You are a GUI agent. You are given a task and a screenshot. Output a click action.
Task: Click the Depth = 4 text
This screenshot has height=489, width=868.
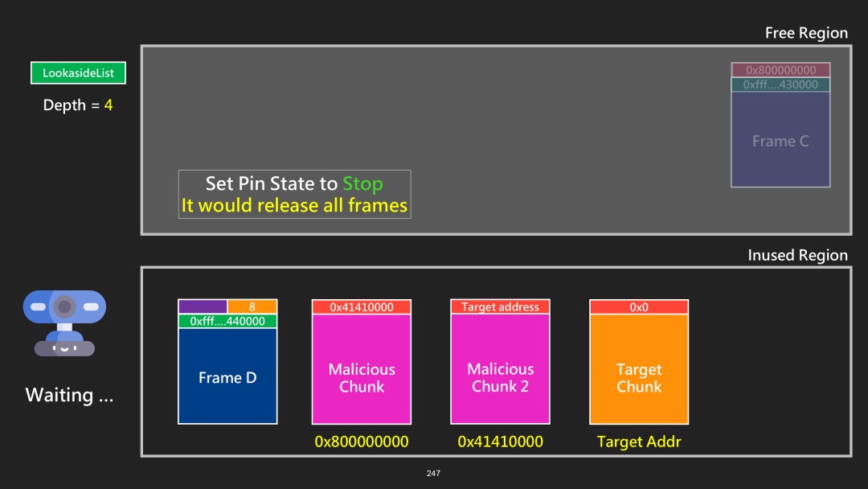click(x=78, y=105)
